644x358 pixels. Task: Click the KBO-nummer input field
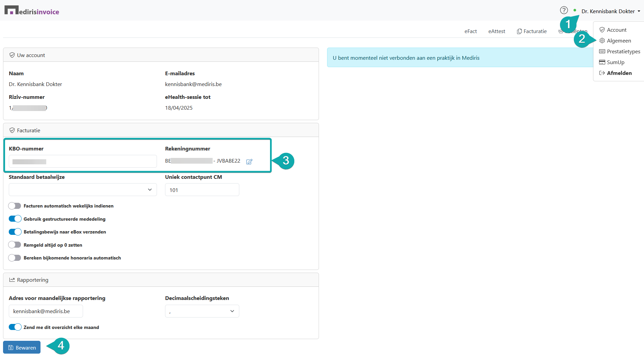pos(83,161)
